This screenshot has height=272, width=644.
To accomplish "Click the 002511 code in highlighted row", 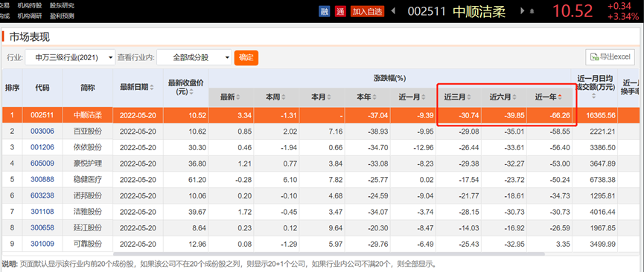I will [42, 115].
